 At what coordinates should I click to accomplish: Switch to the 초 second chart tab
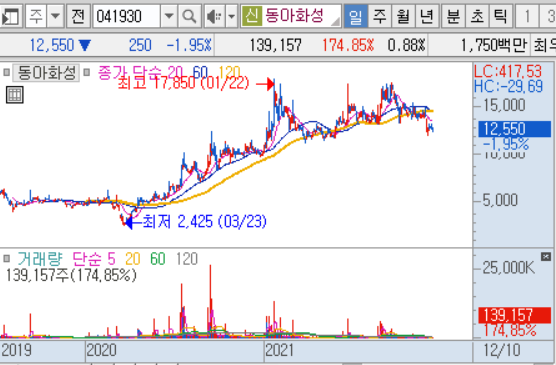click(x=477, y=16)
